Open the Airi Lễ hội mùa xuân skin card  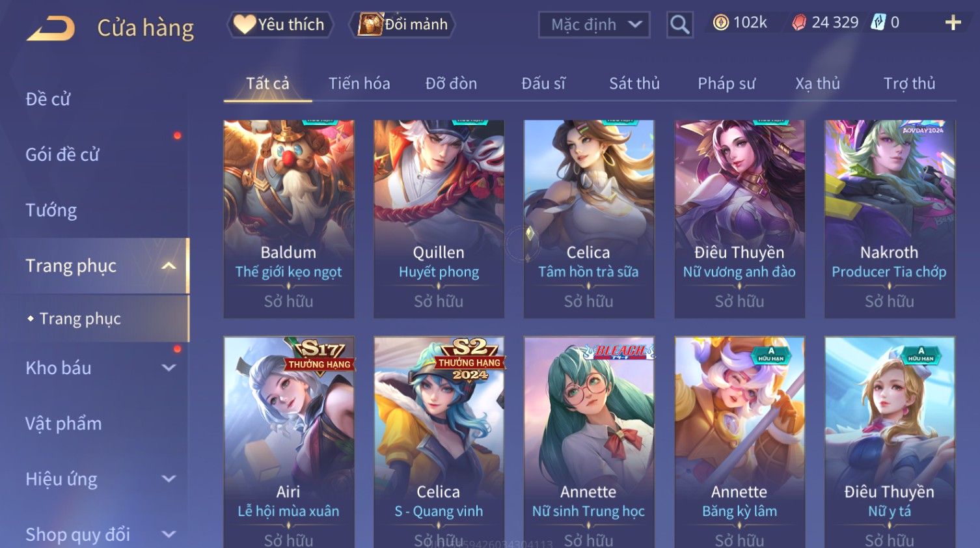pyautogui.click(x=289, y=443)
